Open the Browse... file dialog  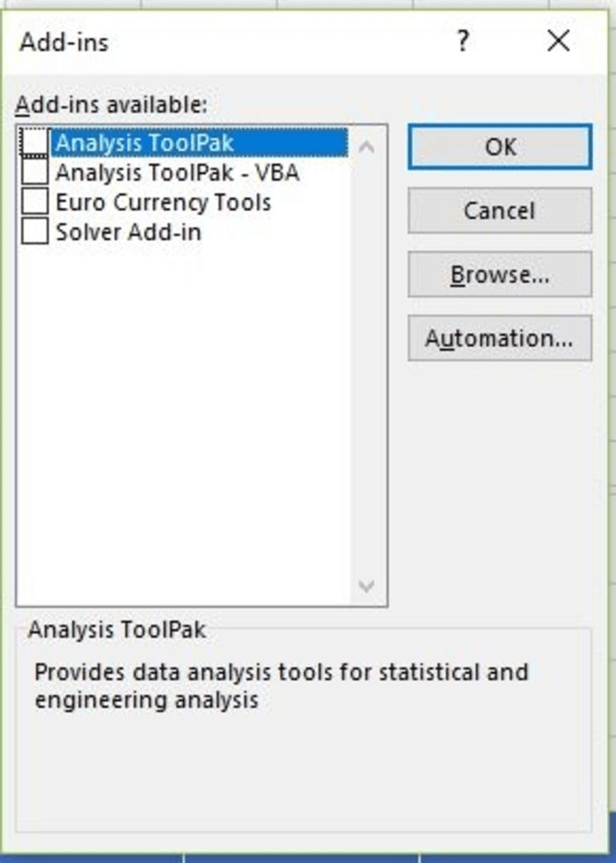coord(499,275)
